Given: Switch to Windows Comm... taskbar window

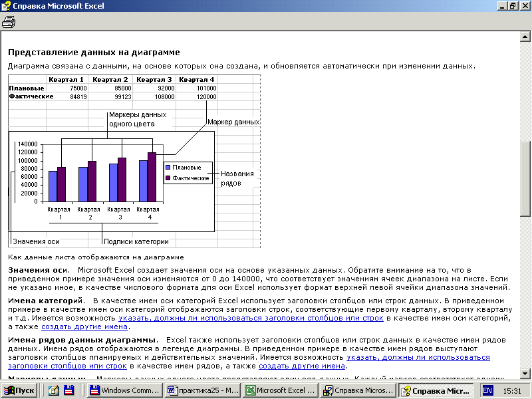Looking at the screenshot, I should 124,390.
